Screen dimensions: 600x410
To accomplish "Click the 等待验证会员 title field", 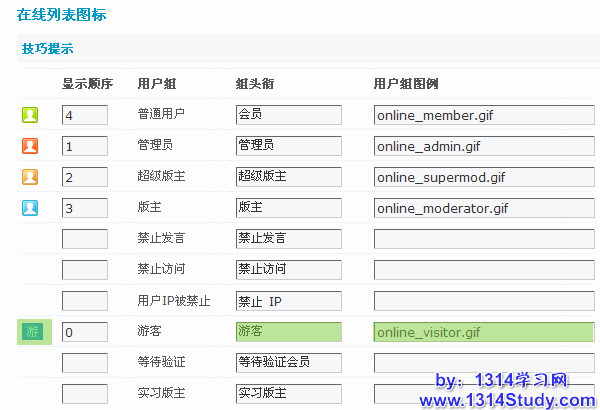I will click(288, 362).
